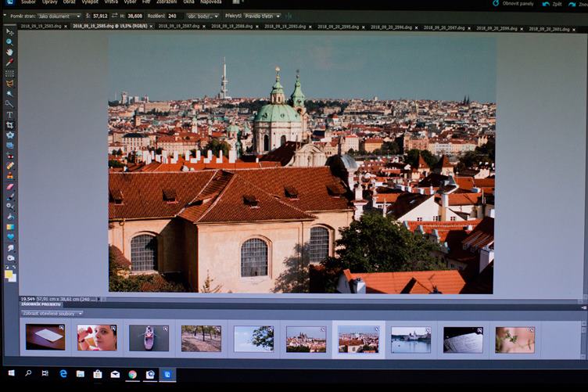Screen dimensions: 588x392
Task: Select the Sponge tool
Action: 9,258
